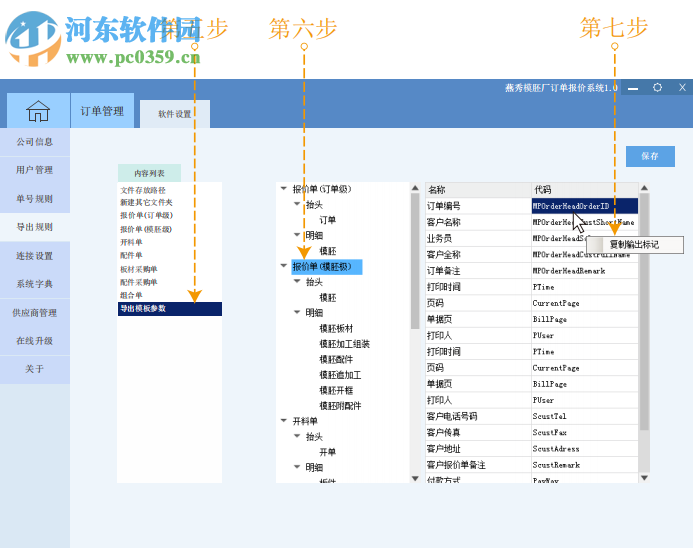Viewport: 693px width, 548px height.
Task: Select 文件存放路径 in content list
Action: coord(143,190)
